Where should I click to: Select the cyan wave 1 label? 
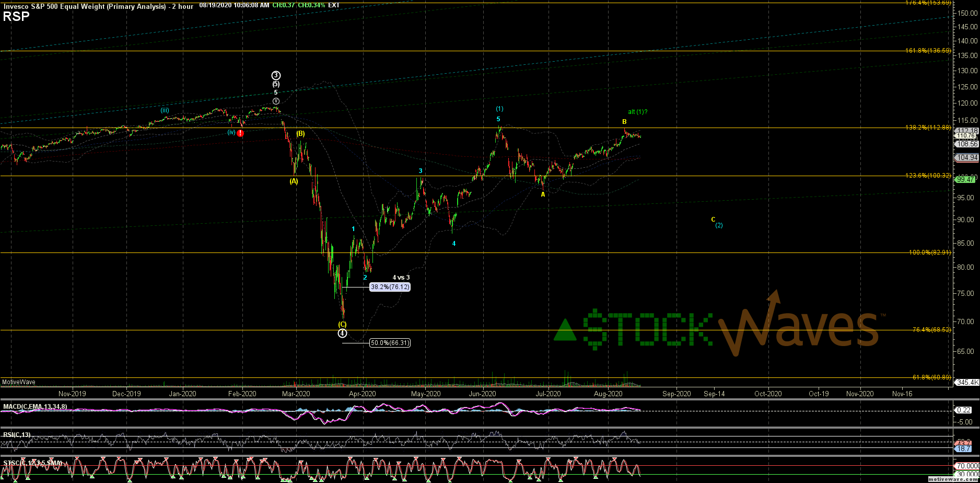pos(354,229)
